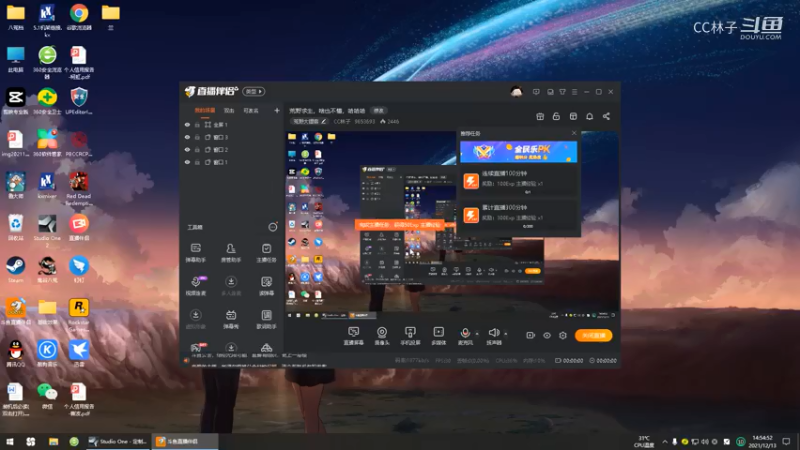Image resolution: width=800 pixels, height=450 pixels.
Task: Click the tool icon right of 视频连麦 download icon
Action: (x=231, y=286)
